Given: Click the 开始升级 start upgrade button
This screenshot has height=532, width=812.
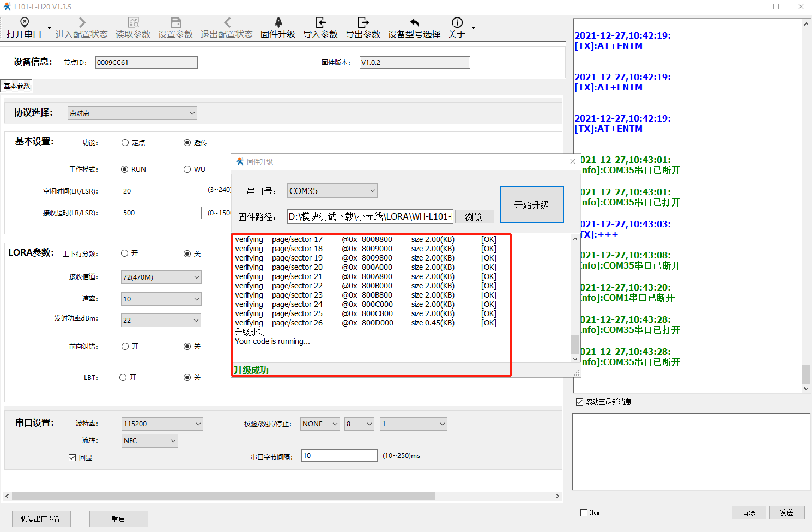Looking at the screenshot, I should point(532,205).
